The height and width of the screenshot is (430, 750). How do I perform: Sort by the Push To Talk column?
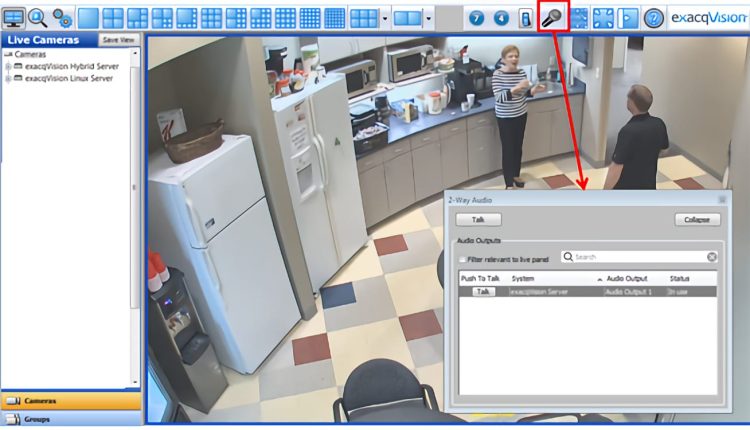pos(480,278)
